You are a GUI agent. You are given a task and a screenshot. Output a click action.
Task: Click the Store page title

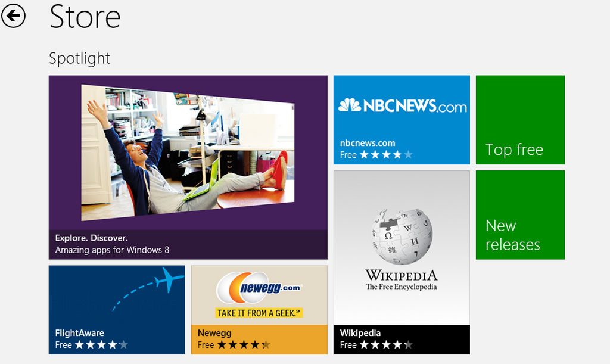coord(85,17)
